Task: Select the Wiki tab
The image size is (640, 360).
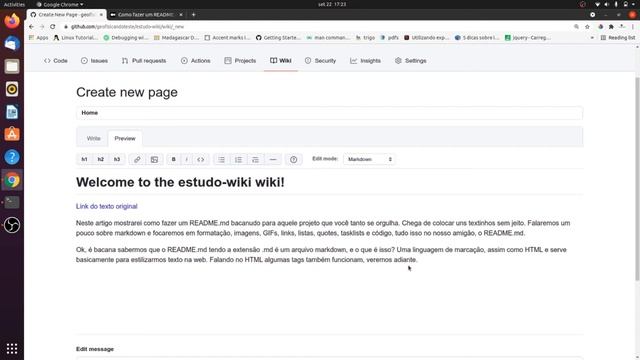Action: click(x=280, y=60)
